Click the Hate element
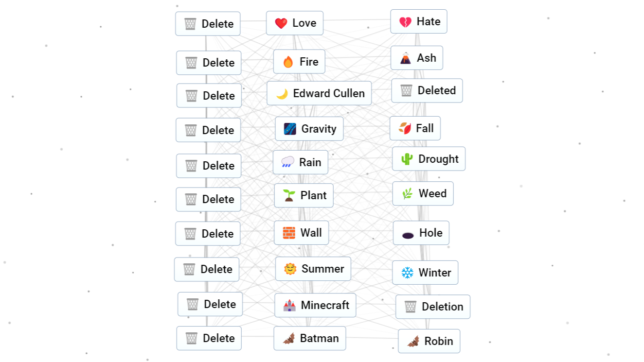Image resolution: width=644 pixels, height=362 pixels. (419, 21)
